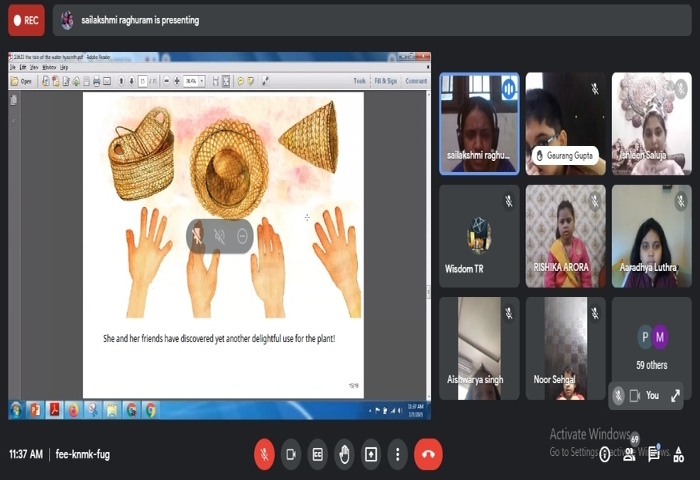Click the REC recording indicator
700x480 pixels.
pyautogui.click(x=26, y=20)
